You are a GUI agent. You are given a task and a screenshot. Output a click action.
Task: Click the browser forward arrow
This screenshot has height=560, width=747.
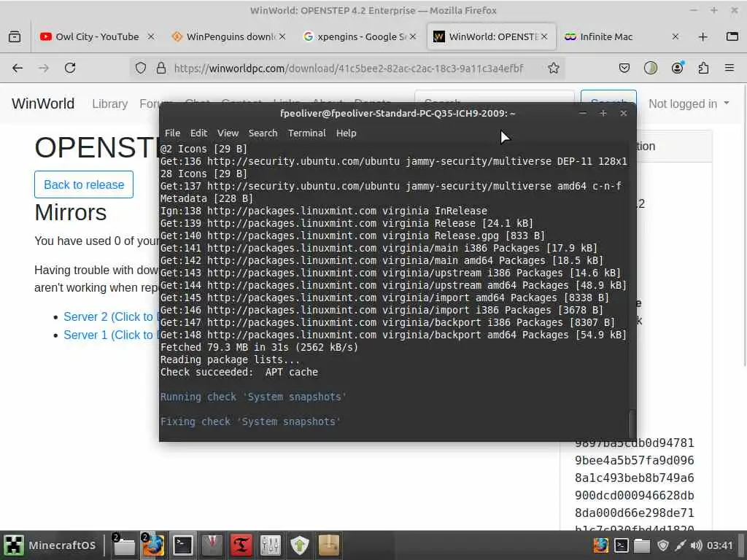pos(44,68)
